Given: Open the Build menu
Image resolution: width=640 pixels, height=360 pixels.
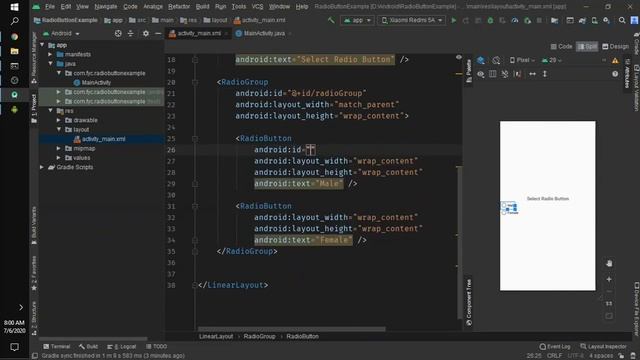Looking at the screenshot, I should [202, 7].
